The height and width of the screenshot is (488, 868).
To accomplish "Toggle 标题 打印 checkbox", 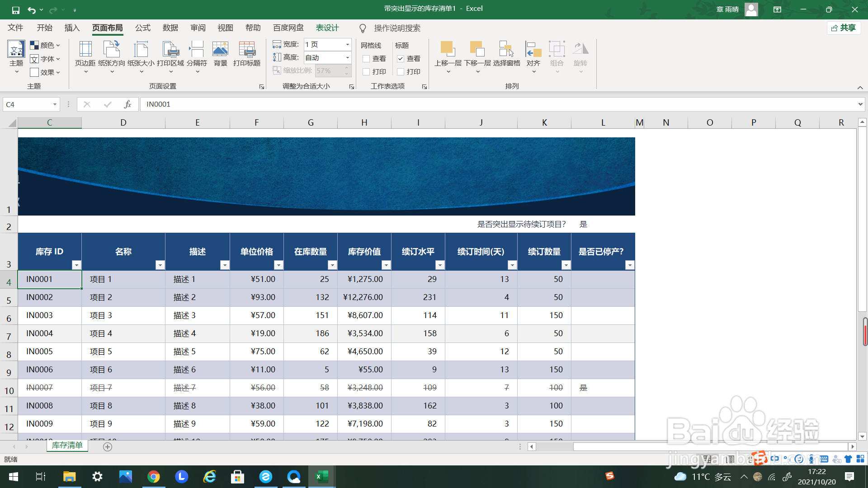I will click(x=401, y=72).
